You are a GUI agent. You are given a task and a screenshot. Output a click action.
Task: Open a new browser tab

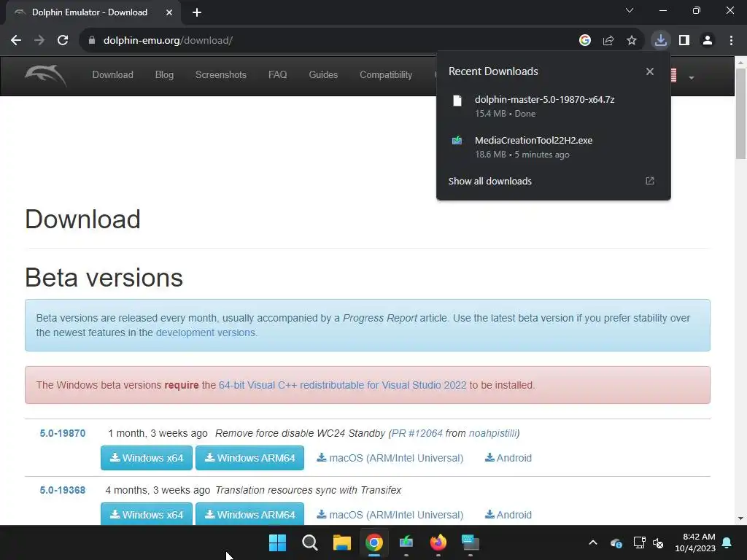pyautogui.click(x=197, y=12)
